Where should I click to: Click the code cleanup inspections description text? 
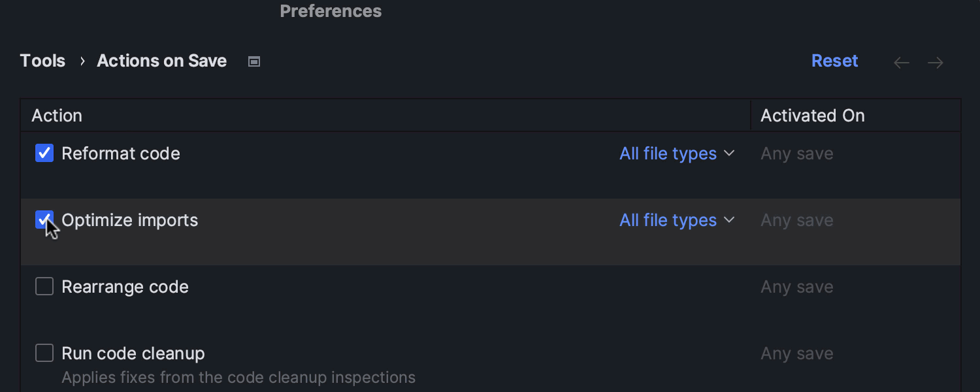coord(238,378)
